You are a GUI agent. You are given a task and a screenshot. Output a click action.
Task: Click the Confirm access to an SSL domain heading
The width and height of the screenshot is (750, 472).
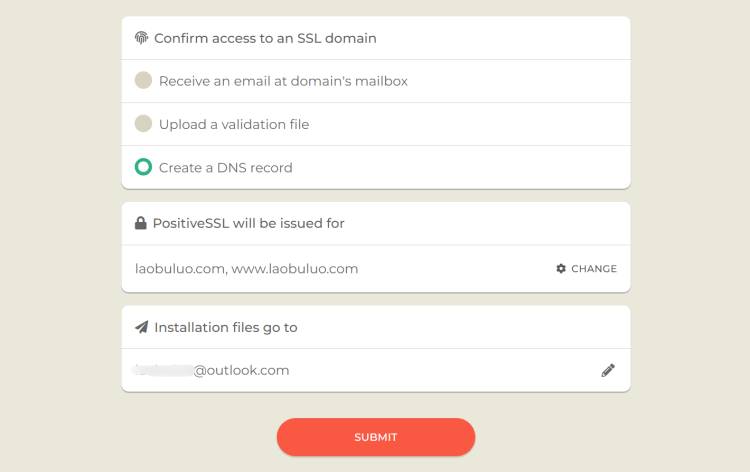[265, 38]
